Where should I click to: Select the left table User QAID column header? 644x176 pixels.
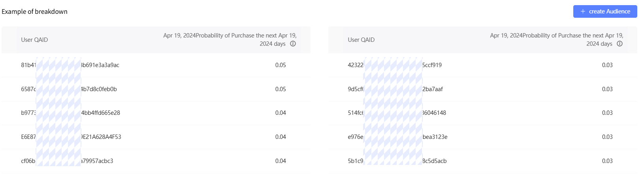pyautogui.click(x=34, y=40)
